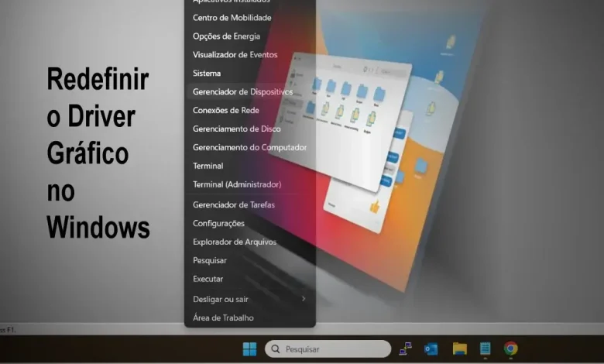Choose Gerenciamento de Disco

point(250,129)
